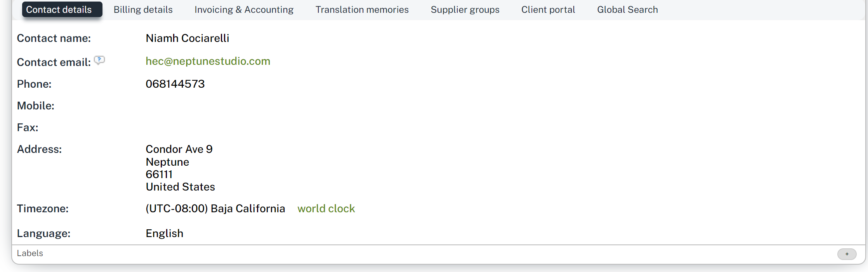Open the Contact details tab
The height and width of the screenshot is (272, 868).
[x=62, y=10]
